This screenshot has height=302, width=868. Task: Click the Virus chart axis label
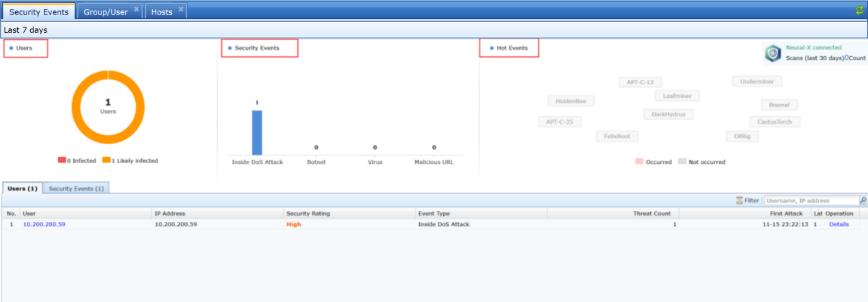pos(375,162)
